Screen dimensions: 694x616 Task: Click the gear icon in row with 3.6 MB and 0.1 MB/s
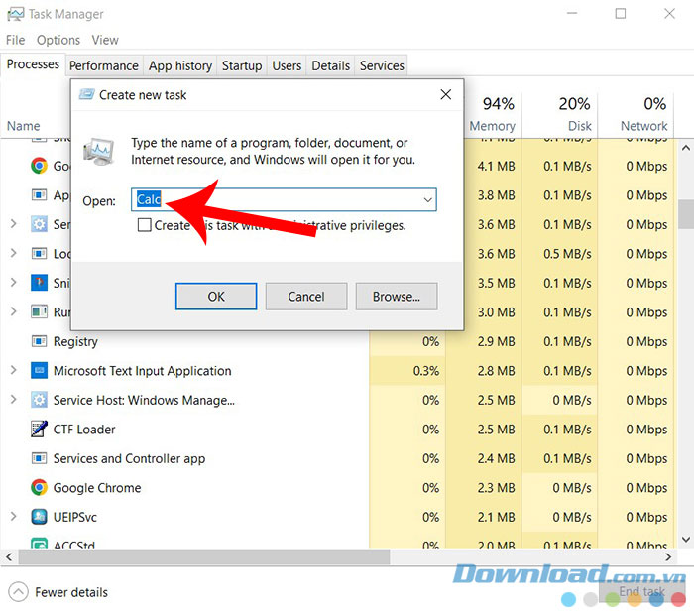point(39,224)
